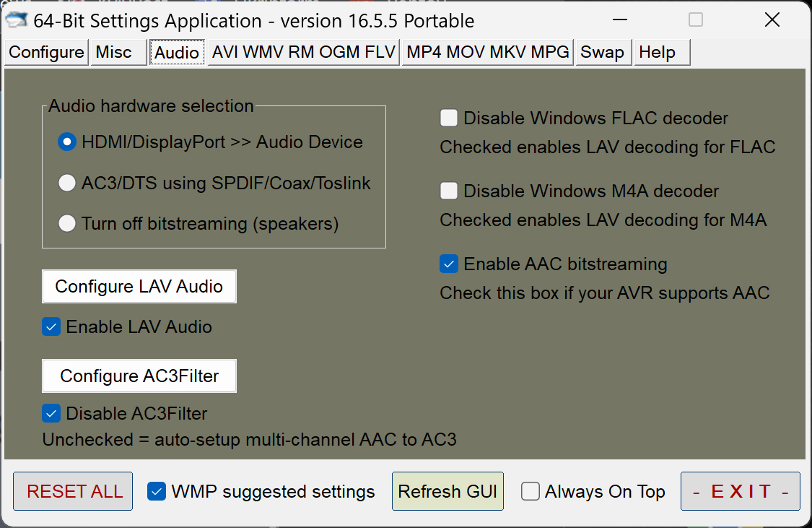
Task: Click the application icon in title bar
Action: click(x=17, y=20)
